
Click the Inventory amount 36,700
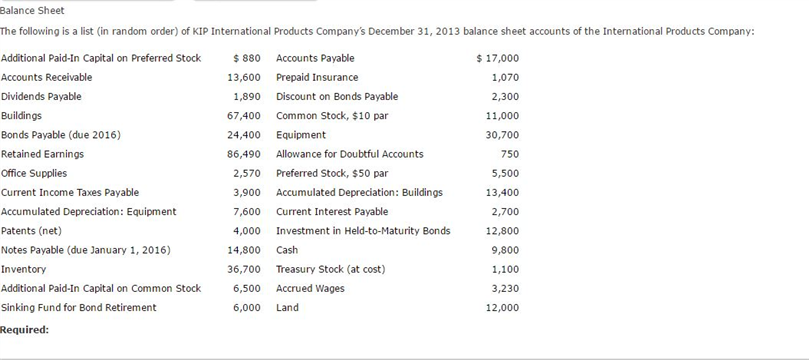point(244,269)
